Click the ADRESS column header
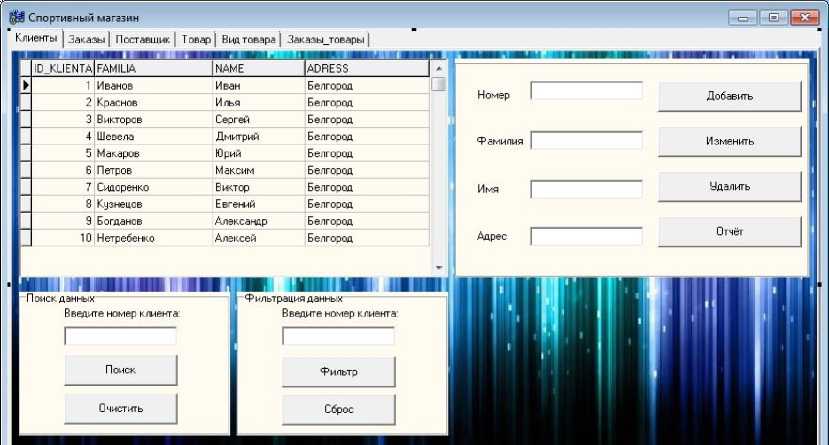This screenshot has width=829, height=445. click(x=367, y=68)
